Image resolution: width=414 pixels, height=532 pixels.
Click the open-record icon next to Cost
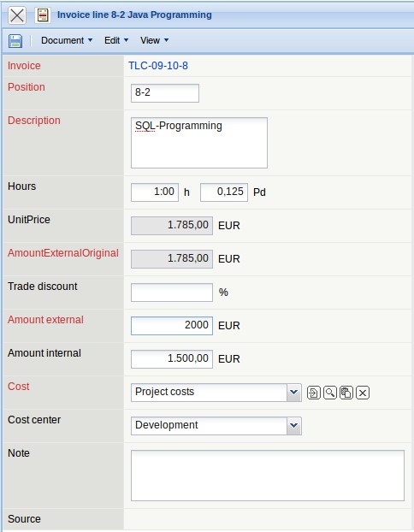[313, 393]
